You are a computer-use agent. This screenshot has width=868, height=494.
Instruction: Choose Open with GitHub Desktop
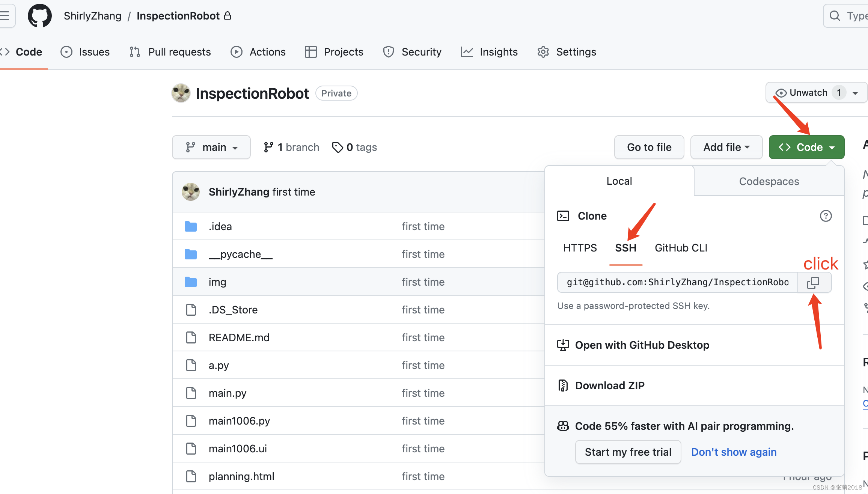[695, 345]
